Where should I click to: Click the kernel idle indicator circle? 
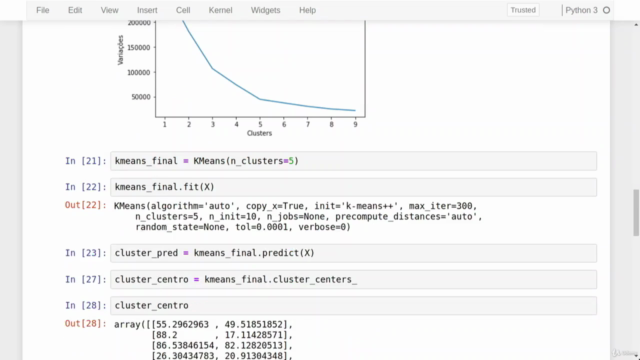click(607, 10)
